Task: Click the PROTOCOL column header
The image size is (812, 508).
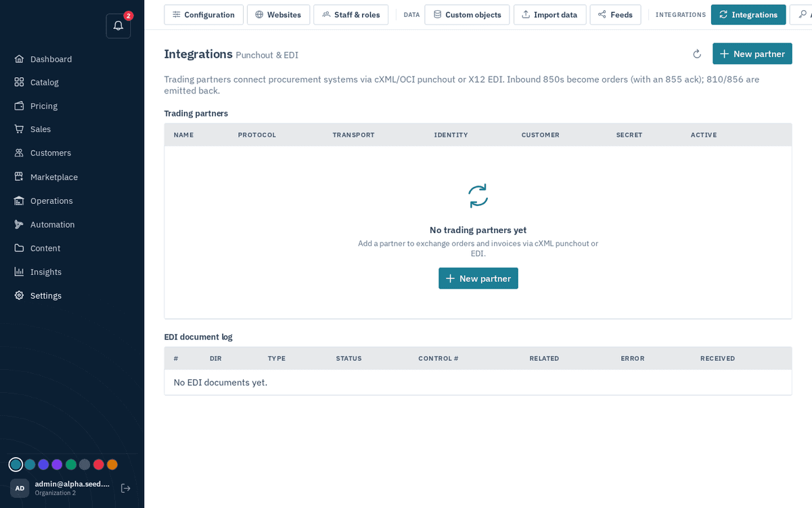Action: click(x=257, y=135)
